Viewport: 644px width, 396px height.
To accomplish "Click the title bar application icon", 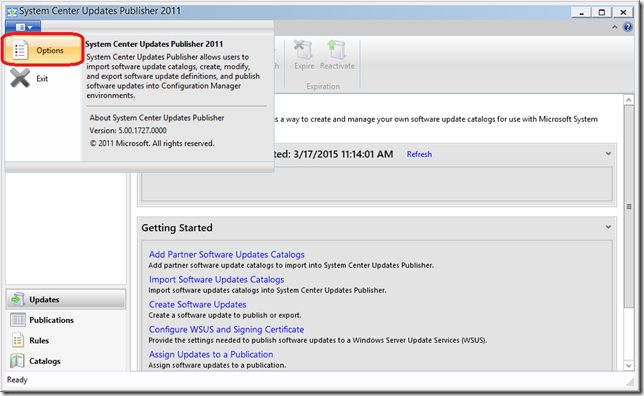I will [12, 12].
